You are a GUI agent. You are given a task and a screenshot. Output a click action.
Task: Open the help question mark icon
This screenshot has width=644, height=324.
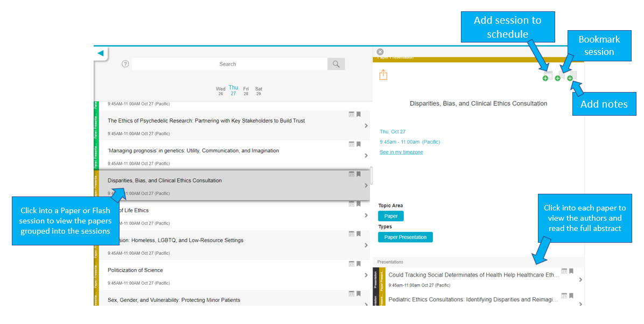point(125,64)
